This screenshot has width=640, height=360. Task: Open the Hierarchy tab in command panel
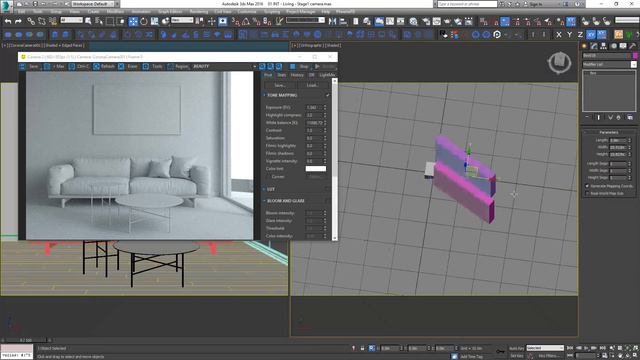(x=604, y=46)
